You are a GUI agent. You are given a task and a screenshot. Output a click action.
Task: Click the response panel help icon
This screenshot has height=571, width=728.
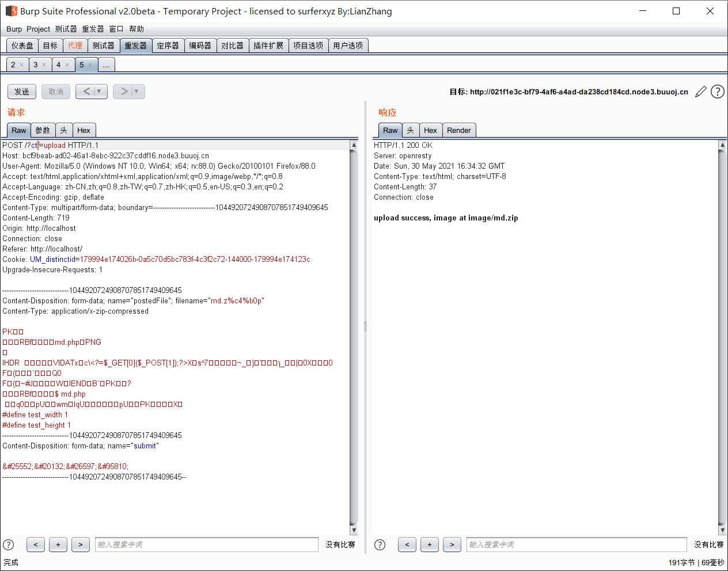(380, 545)
